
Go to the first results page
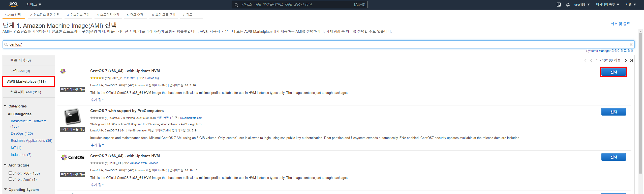tap(585, 60)
